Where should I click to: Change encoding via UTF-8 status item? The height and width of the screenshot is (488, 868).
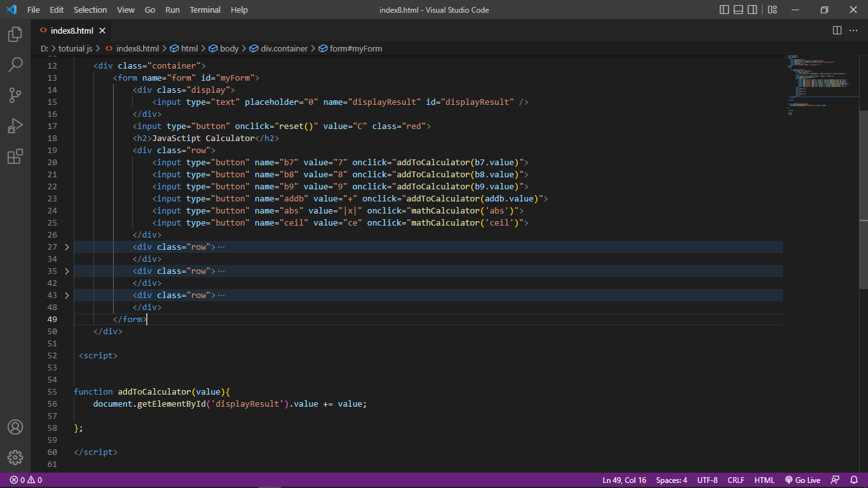[707, 480]
